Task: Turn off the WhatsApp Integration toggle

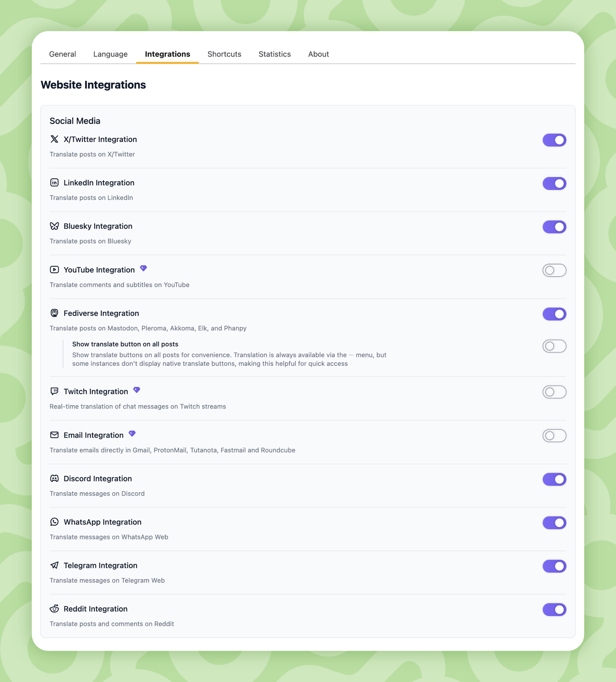Action: click(x=554, y=523)
